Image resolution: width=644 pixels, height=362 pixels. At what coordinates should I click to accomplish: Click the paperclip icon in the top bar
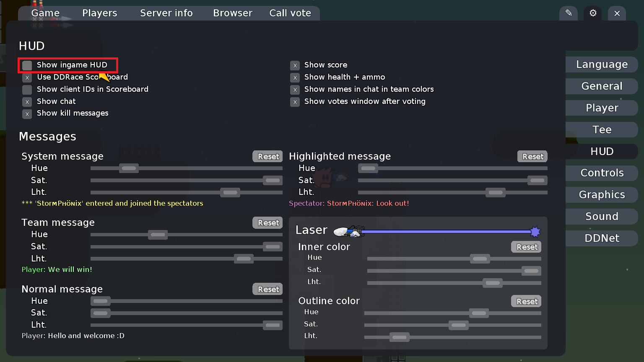(568, 13)
